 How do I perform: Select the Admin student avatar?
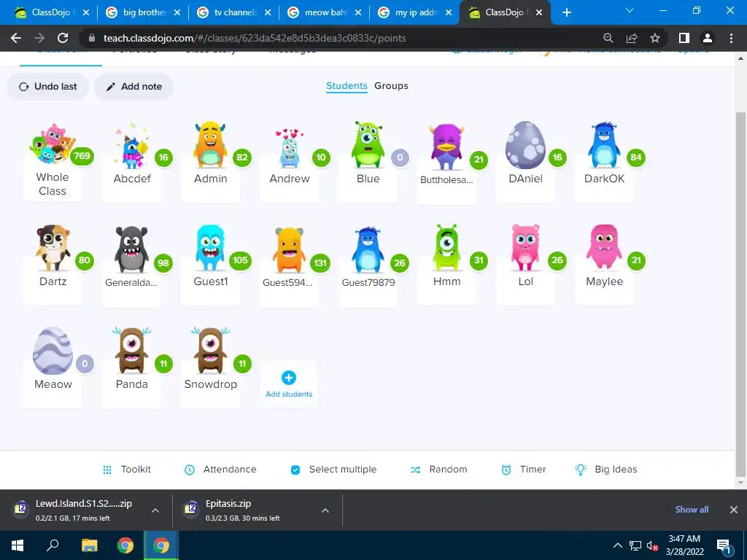click(x=210, y=145)
